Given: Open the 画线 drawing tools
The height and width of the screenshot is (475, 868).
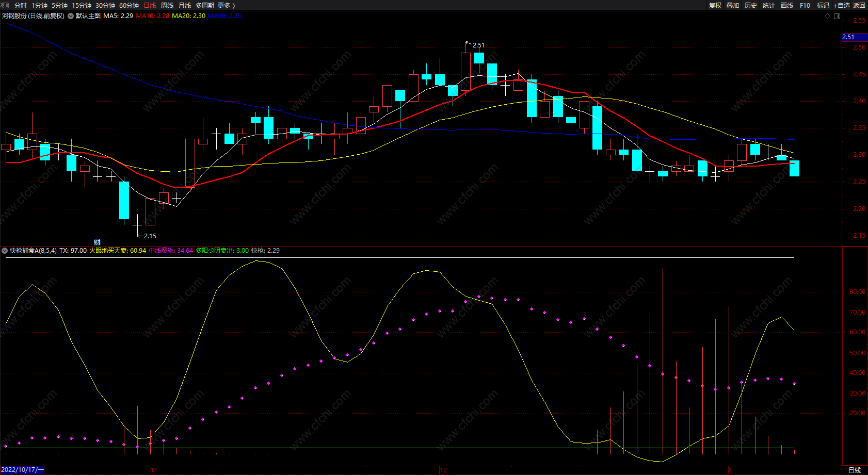Looking at the screenshot, I should (x=787, y=5).
